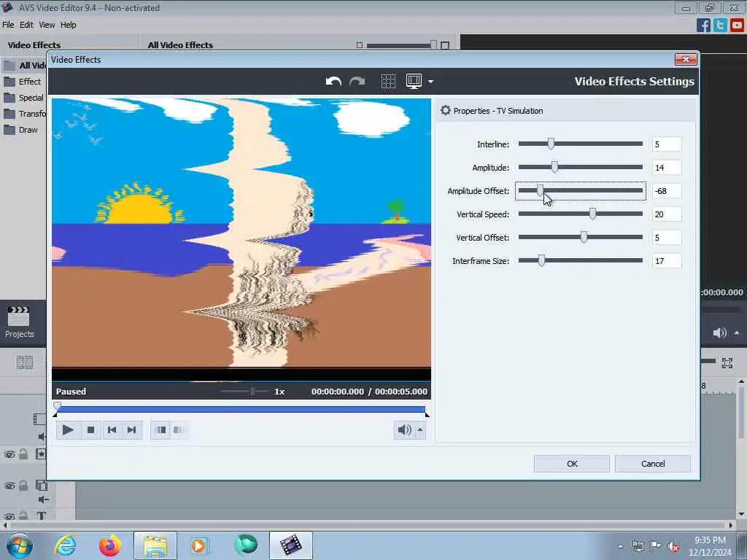
Task: Close the Video Effects dialog
Action: [686, 59]
